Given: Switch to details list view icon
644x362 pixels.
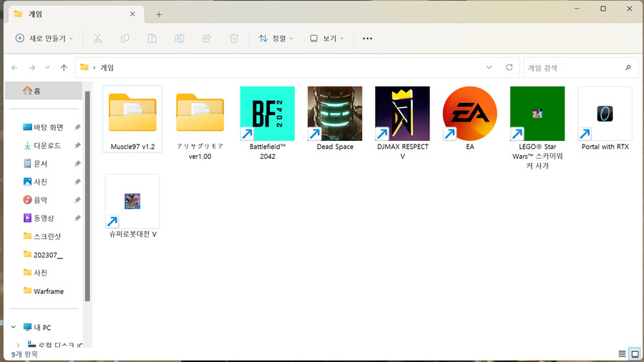Looking at the screenshot, I should click(x=622, y=354).
